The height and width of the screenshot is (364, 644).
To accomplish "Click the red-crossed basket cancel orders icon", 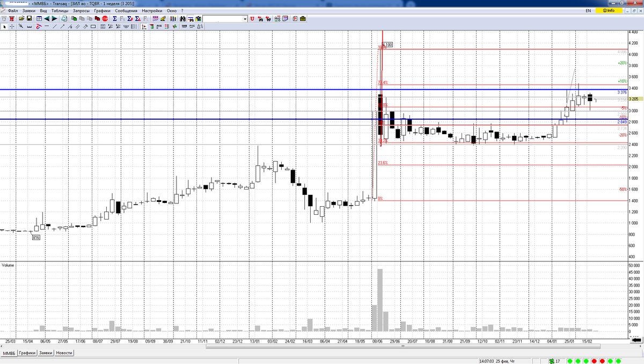I will point(11,19).
